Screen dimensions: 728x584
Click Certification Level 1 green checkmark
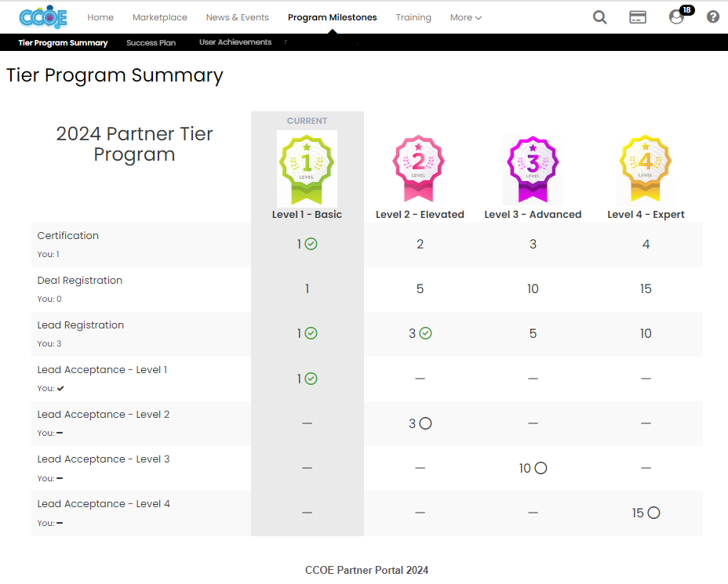(x=311, y=245)
